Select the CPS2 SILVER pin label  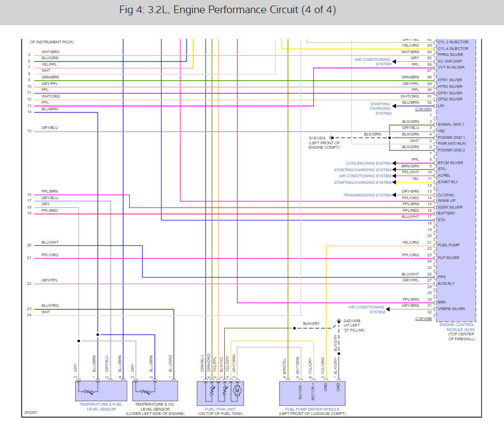450,99
